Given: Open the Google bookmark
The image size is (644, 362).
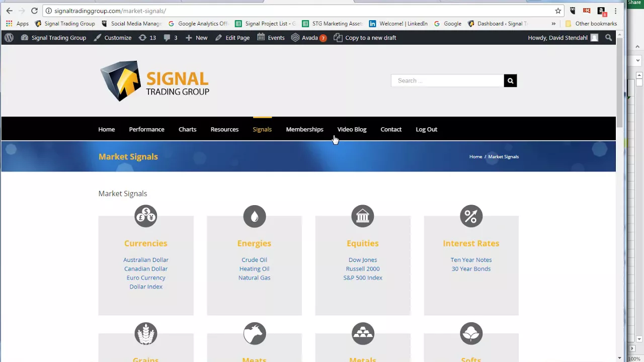Looking at the screenshot, I should tap(447, 24).
